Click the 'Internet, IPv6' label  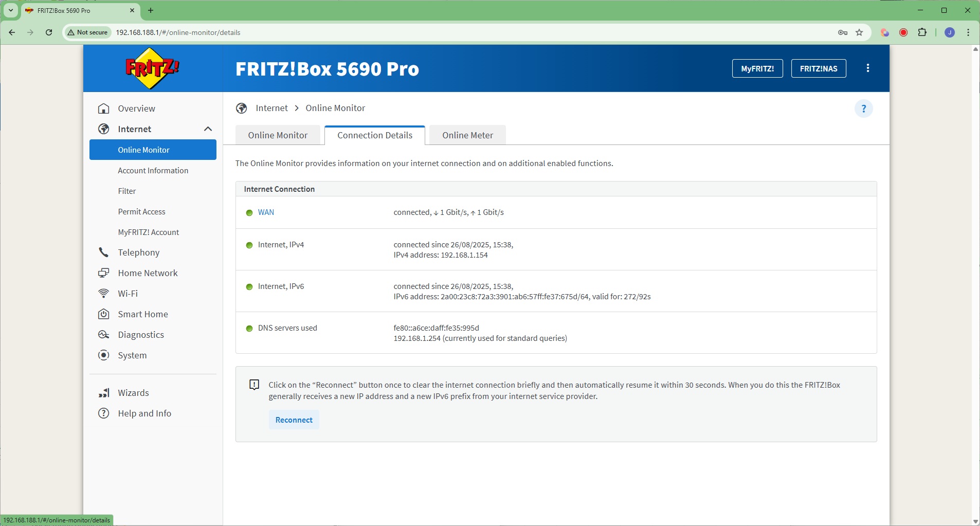point(281,286)
